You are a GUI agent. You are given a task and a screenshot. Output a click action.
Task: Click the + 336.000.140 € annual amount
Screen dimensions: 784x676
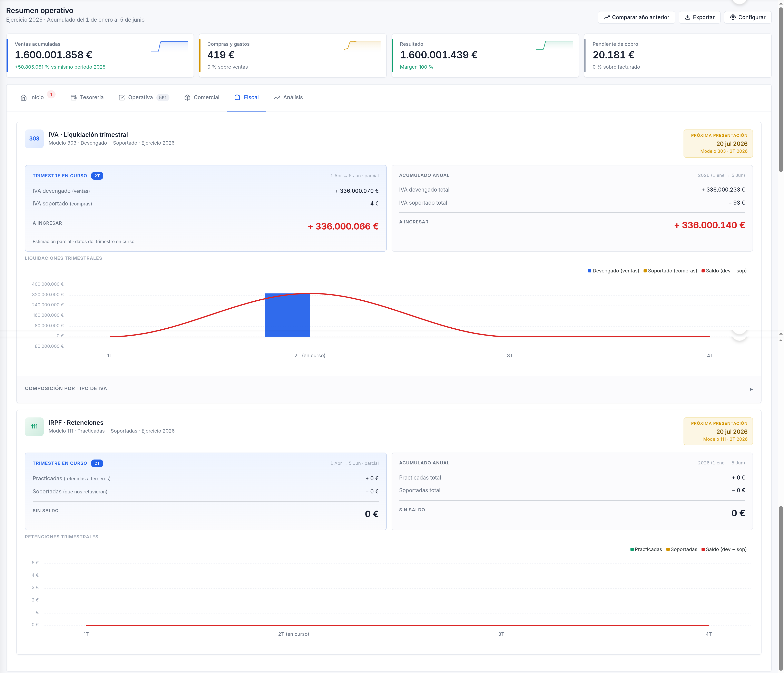click(710, 226)
